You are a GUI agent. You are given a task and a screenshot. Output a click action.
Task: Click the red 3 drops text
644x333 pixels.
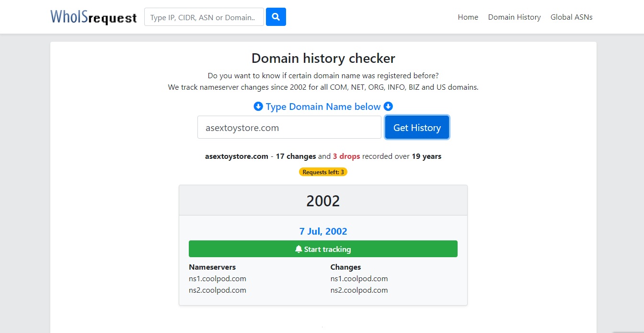pyautogui.click(x=346, y=156)
